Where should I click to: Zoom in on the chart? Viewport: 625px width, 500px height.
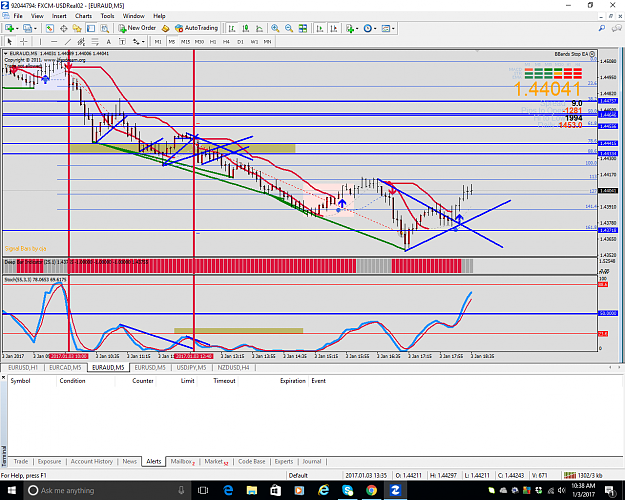click(x=275, y=28)
